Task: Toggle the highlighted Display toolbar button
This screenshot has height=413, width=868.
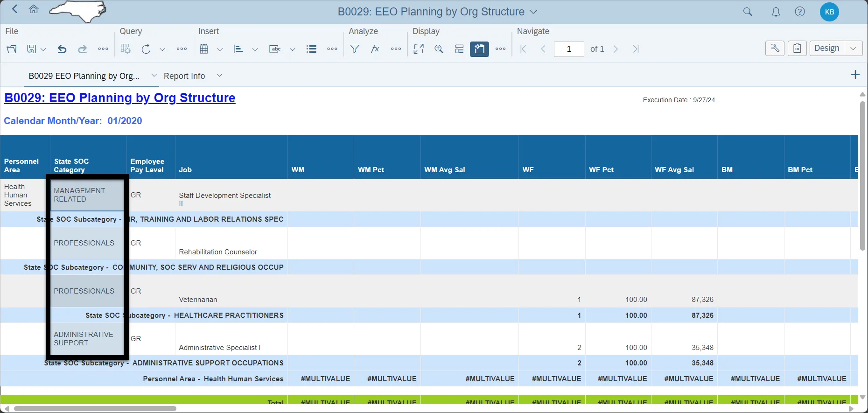Action: click(479, 49)
